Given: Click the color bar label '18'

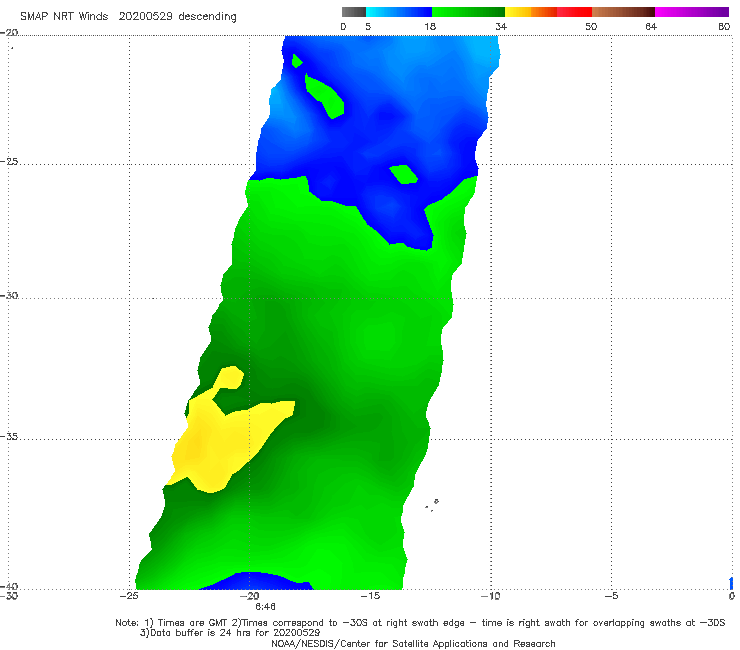Looking at the screenshot, I should tap(430, 27).
